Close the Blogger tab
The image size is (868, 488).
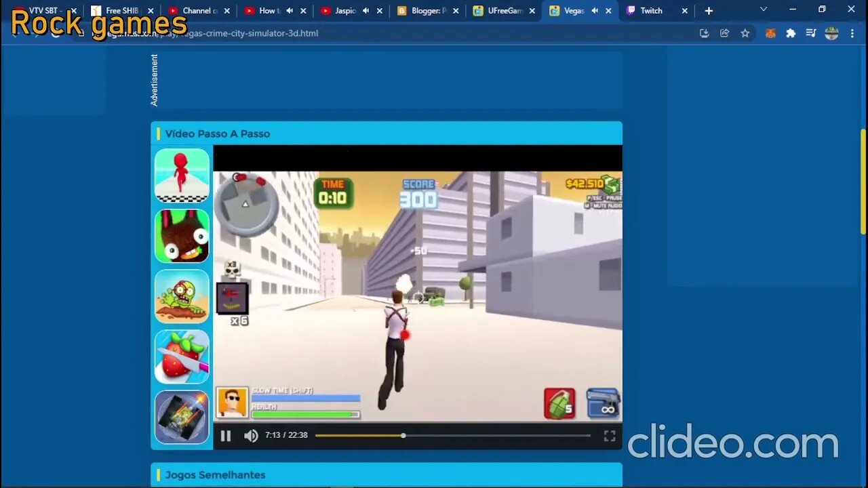456,11
